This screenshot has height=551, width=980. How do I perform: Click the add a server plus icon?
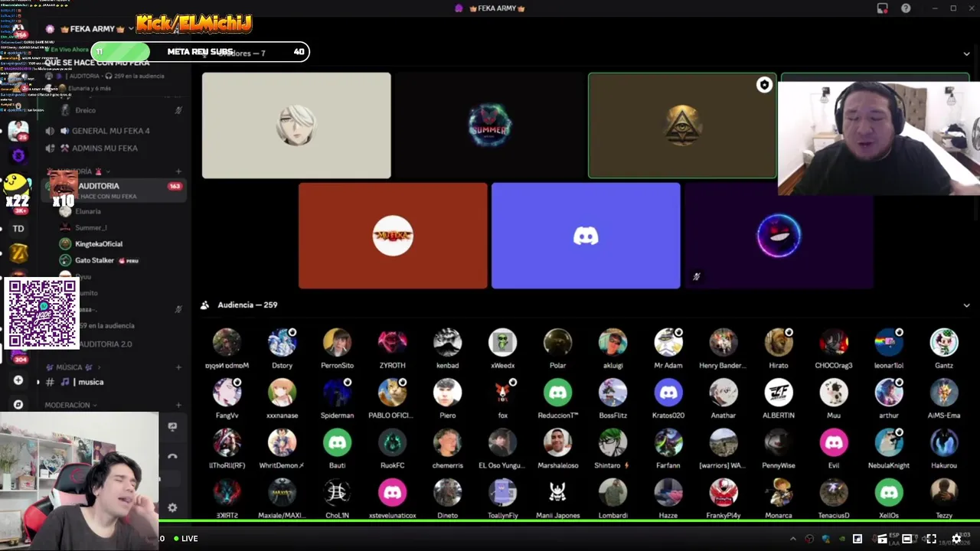pos(18,380)
